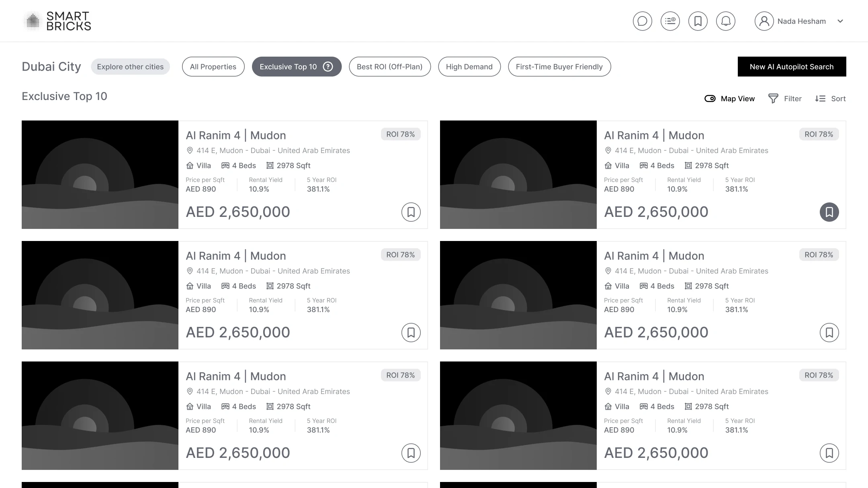The width and height of the screenshot is (868, 488).
Task: Click Explore other cities button
Action: click(130, 67)
